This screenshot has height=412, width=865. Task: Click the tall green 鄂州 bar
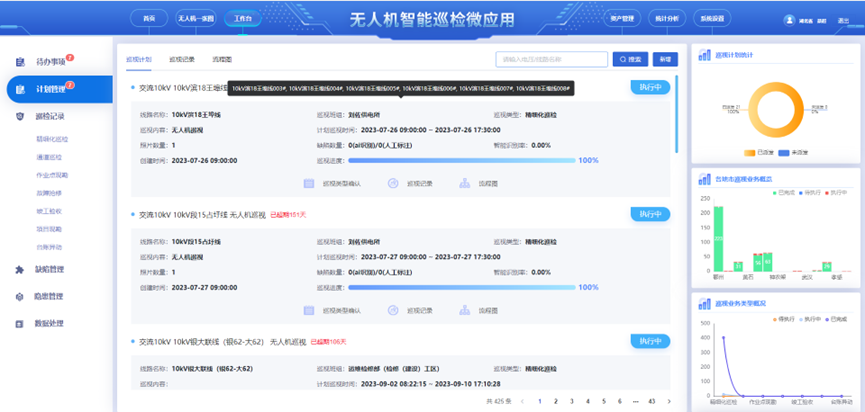pos(718,238)
